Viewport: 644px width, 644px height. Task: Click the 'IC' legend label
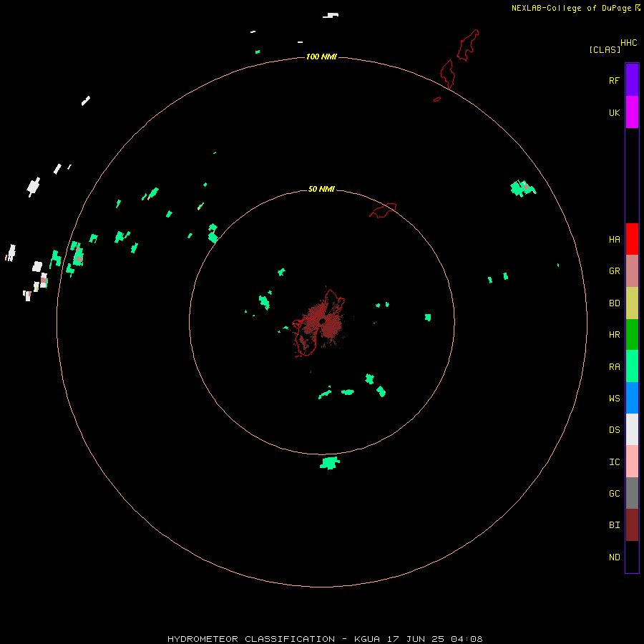(614, 462)
